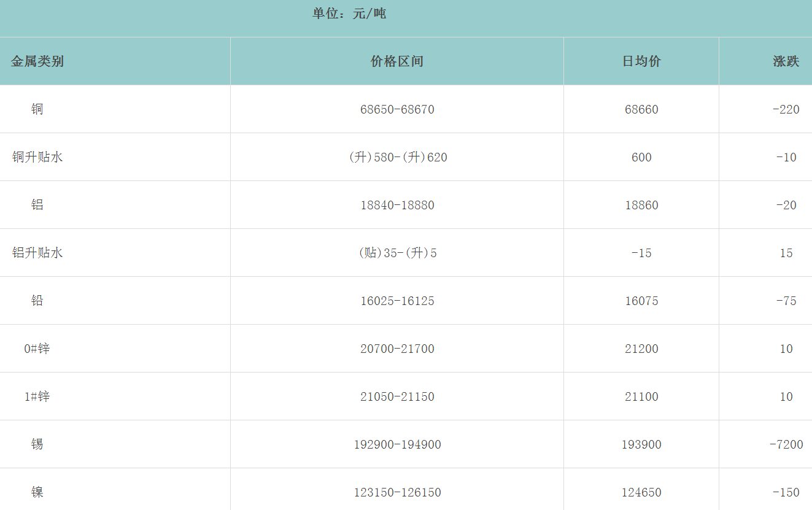The height and width of the screenshot is (510, 812).
Task: Select the 铝升贴水 row label
Action: coord(37,253)
